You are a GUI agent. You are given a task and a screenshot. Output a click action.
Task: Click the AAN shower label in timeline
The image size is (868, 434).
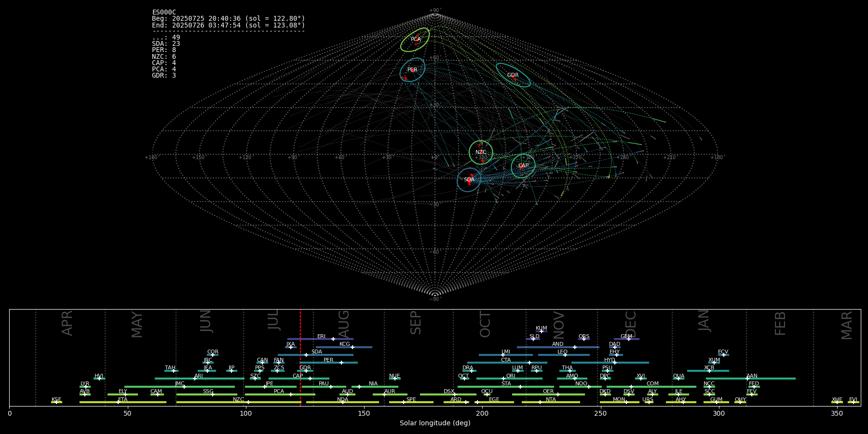tap(752, 376)
